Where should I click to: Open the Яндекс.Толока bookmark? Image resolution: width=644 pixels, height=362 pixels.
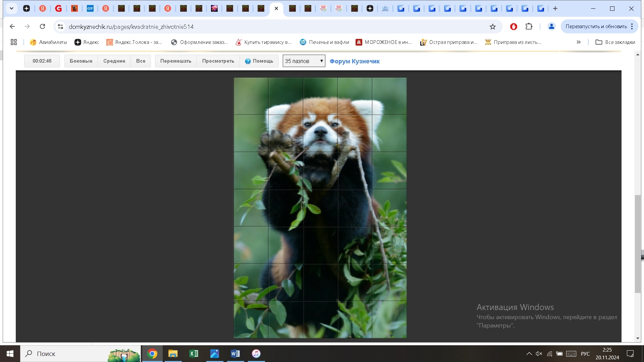pyautogui.click(x=134, y=42)
